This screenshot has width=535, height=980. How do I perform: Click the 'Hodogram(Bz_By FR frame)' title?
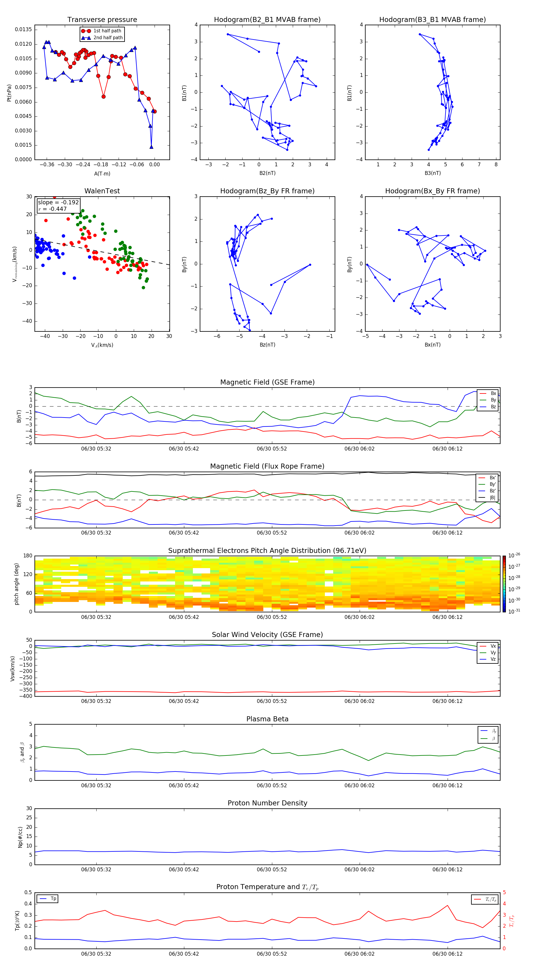coord(267,191)
